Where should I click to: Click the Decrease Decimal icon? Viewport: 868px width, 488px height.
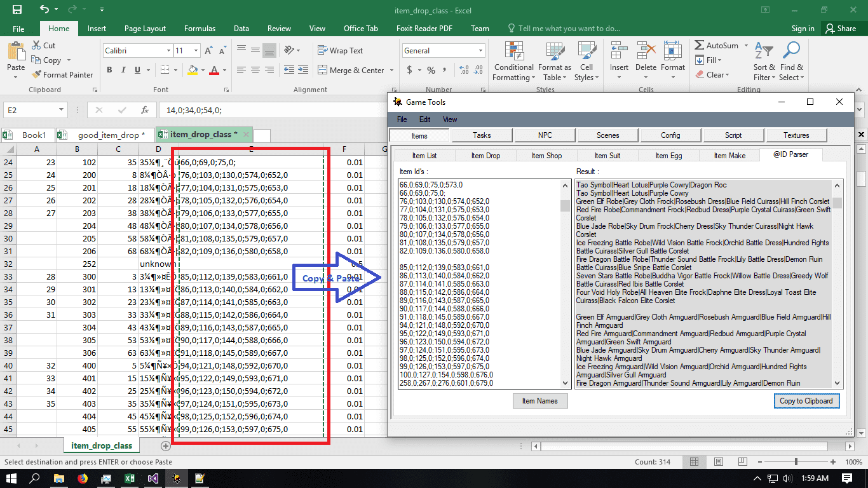[477, 71]
